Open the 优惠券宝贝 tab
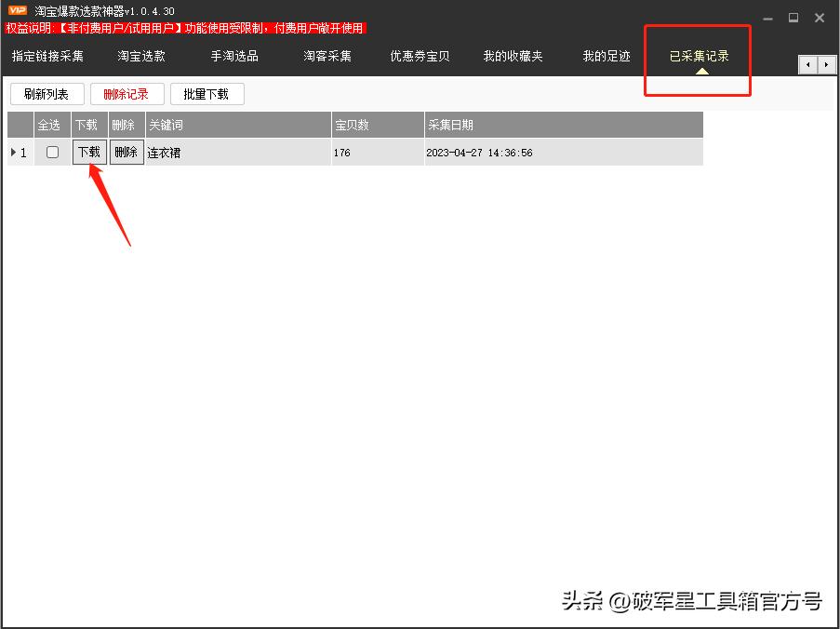 point(420,56)
